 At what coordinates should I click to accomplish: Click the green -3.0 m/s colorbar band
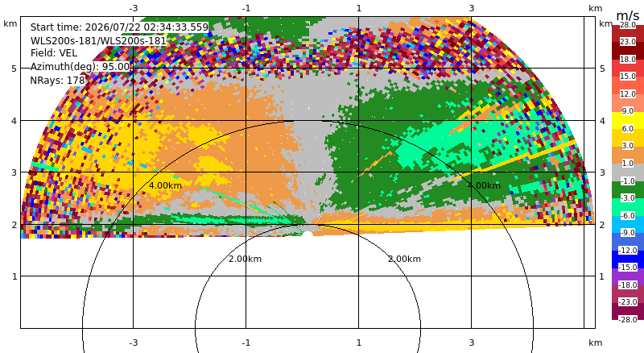pyautogui.click(x=628, y=189)
